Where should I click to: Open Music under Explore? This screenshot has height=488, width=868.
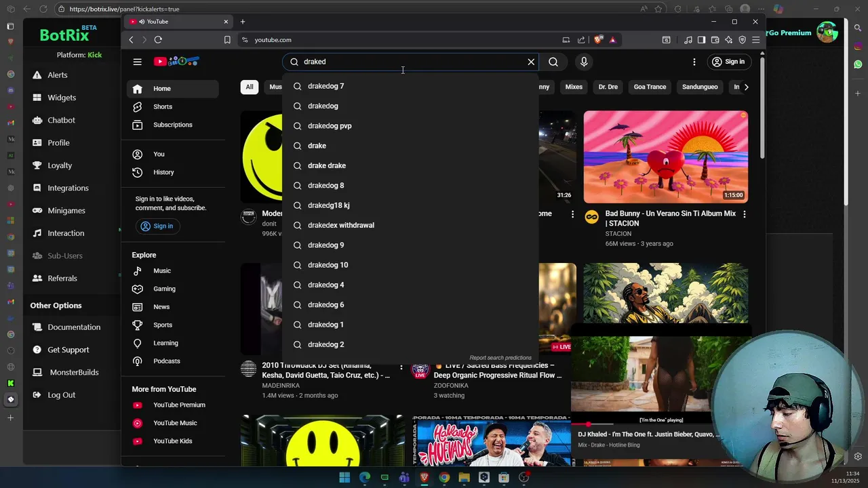point(173,270)
